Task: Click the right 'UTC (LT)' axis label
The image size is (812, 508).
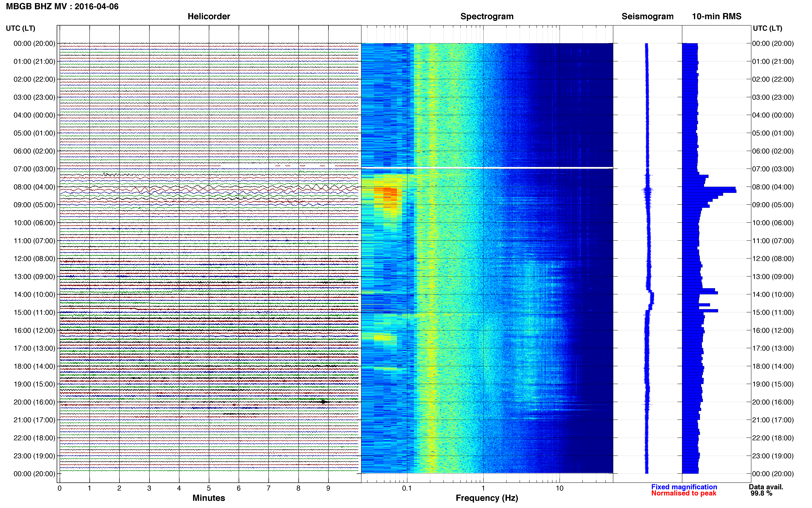Action: tap(767, 28)
